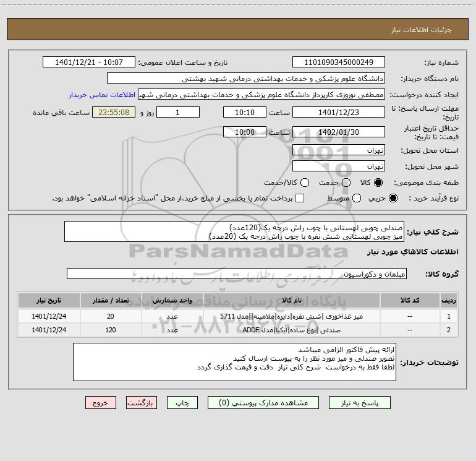The image size is (476, 461).
Task: Click the جزئیات اطلاعات نیاز header title
Action: pyautogui.click(x=422, y=30)
